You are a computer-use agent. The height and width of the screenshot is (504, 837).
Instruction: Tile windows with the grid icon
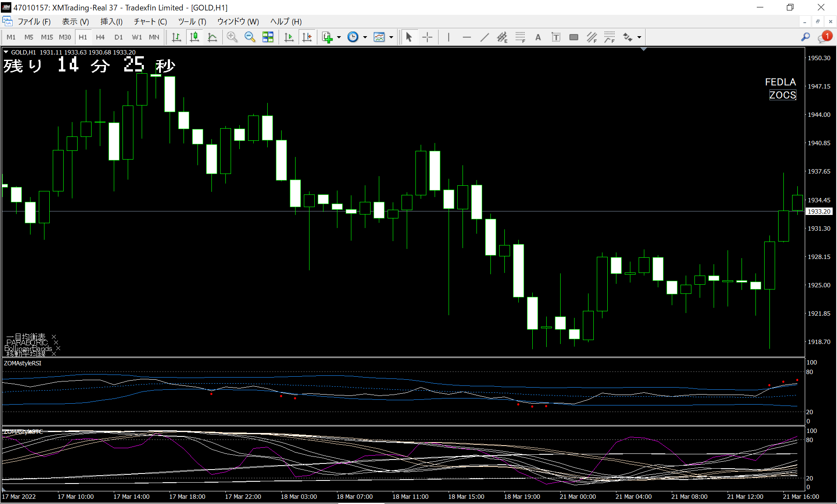tap(268, 37)
